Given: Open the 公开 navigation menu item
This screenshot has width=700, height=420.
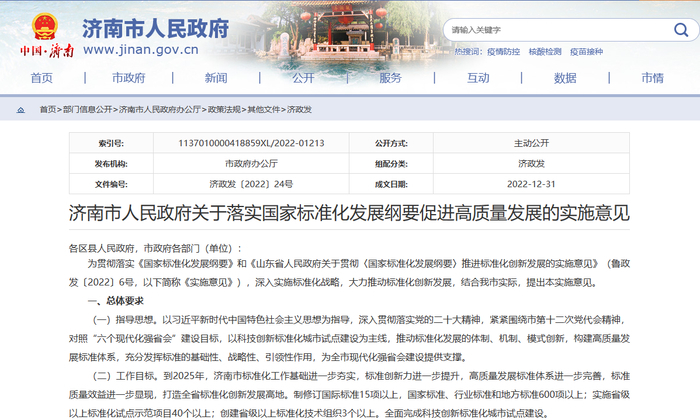Looking at the screenshot, I should pos(303,78).
